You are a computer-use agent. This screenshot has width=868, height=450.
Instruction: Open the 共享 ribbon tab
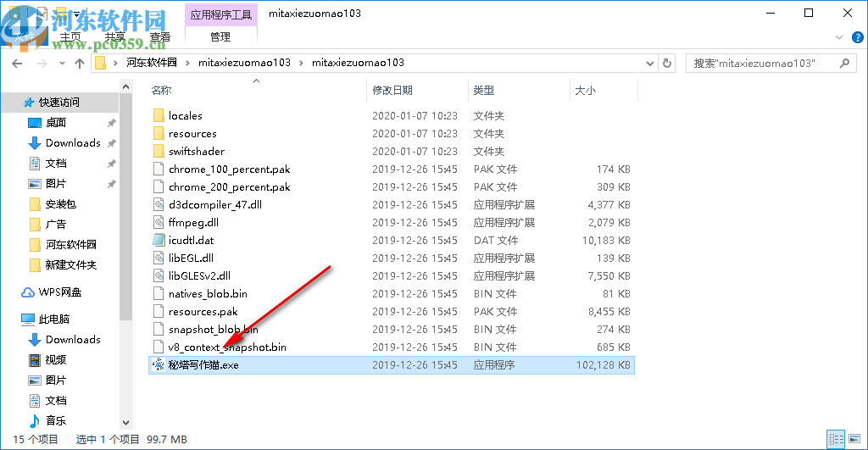pyautogui.click(x=115, y=37)
